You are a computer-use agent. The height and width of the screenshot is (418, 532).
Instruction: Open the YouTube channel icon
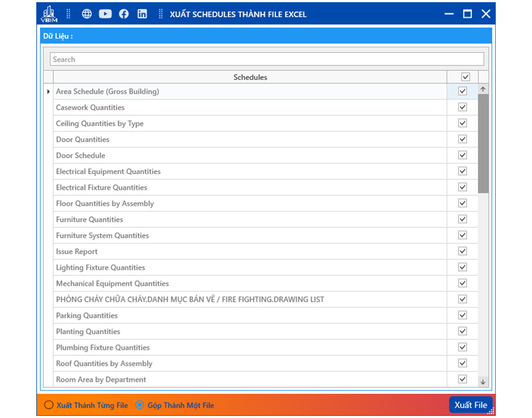tap(105, 14)
